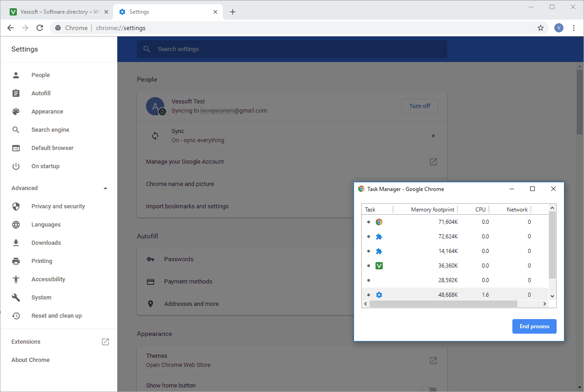Click the System wrench icon
584x392 pixels.
point(16,298)
